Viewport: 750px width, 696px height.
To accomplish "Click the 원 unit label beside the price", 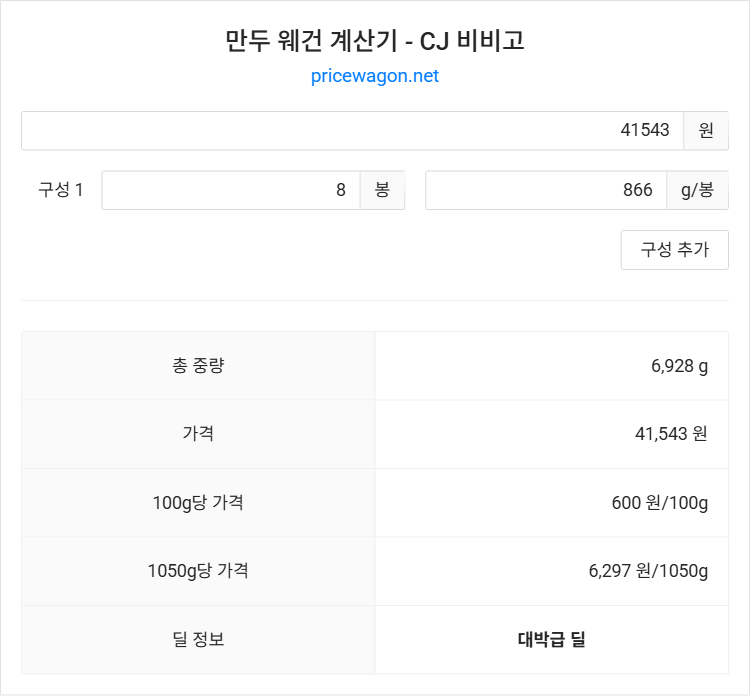I will [706, 131].
